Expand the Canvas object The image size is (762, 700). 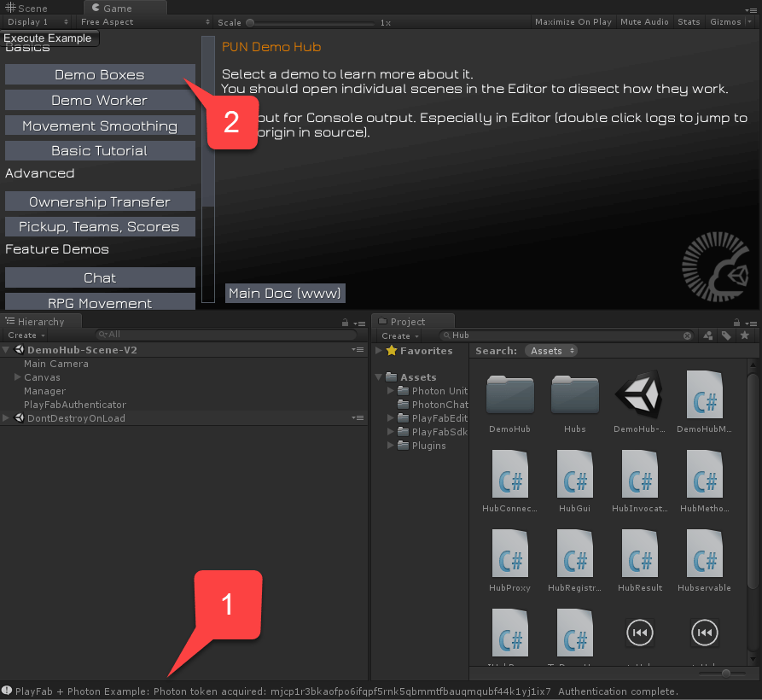click(x=18, y=376)
